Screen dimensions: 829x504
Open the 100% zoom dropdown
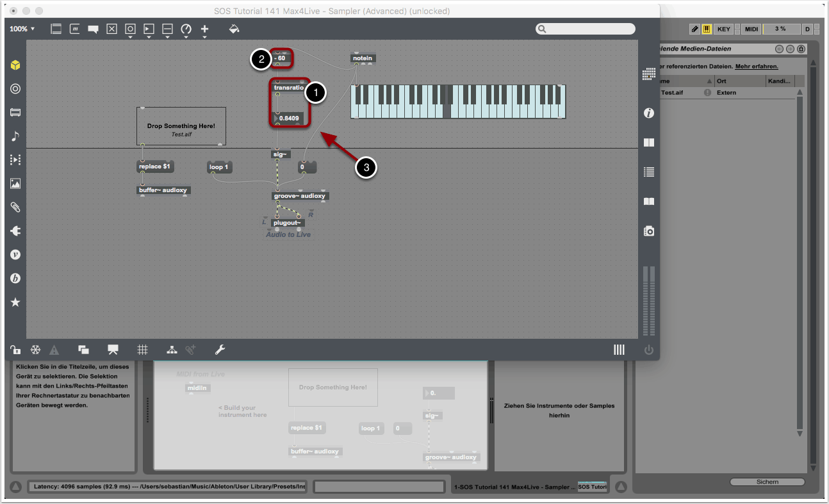point(22,29)
